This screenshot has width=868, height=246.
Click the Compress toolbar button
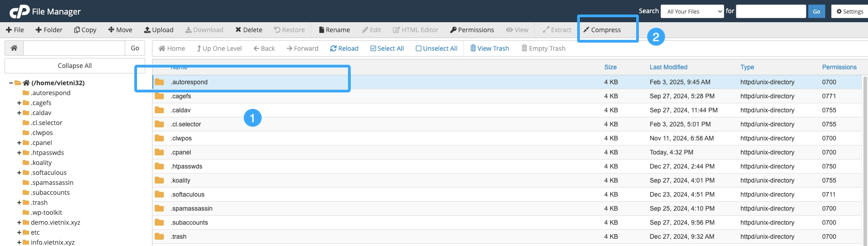point(602,30)
